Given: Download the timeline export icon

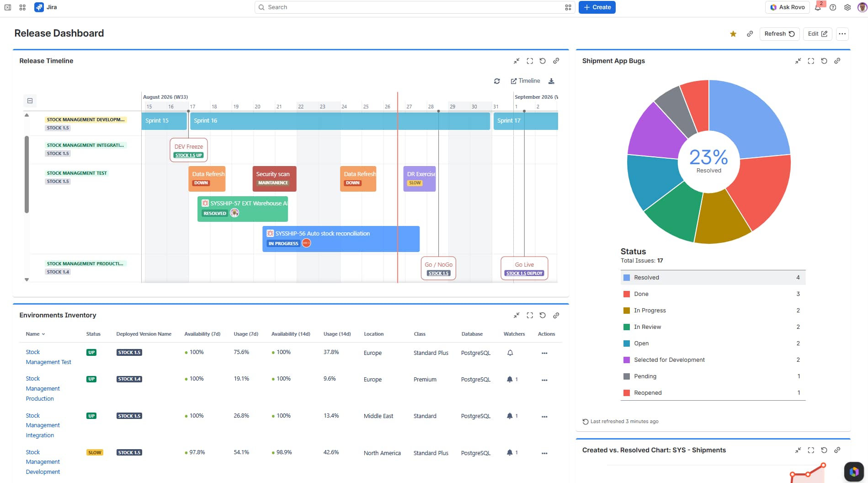Looking at the screenshot, I should [x=551, y=81].
